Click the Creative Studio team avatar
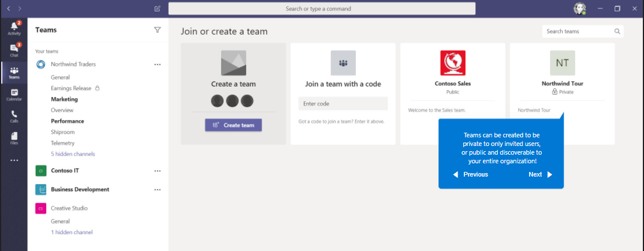The width and height of the screenshot is (644, 251). (x=40, y=208)
